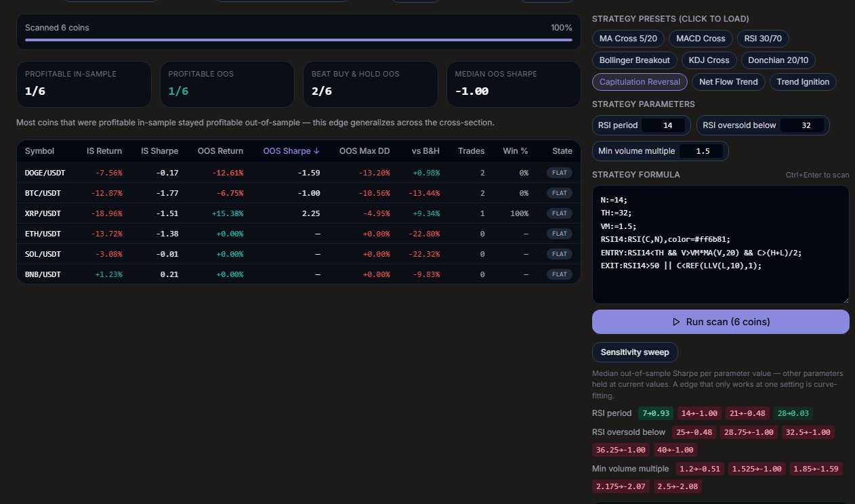Sort table by Symbol column

pyautogui.click(x=39, y=151)
